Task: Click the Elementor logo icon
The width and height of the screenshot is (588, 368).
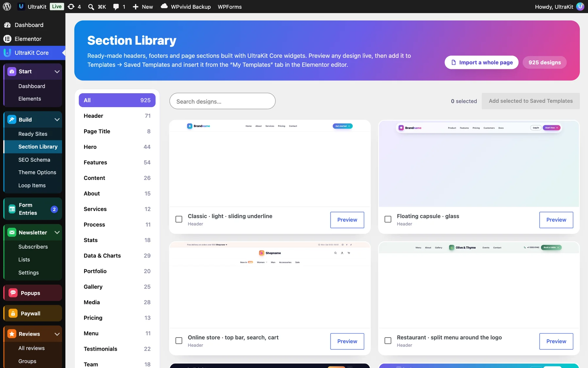Action: (7, 39)
